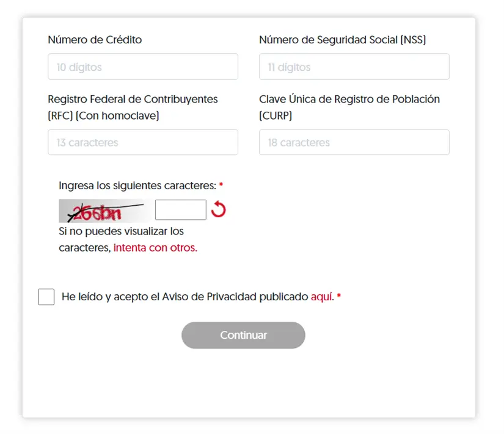Refresh the captcha with the red arrow icon
The width and height of the screenshot is (504, 434).
click(218, 210)
